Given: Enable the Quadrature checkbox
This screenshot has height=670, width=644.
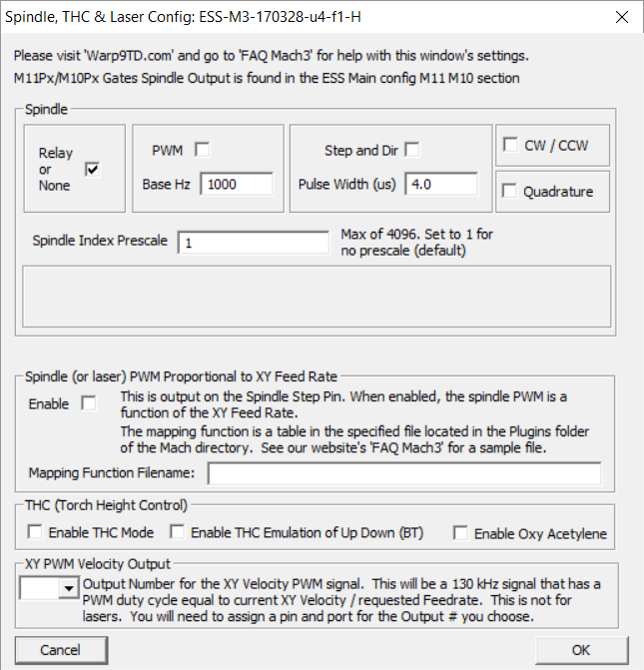Looking at the screenshot, I should coord(510,192).
